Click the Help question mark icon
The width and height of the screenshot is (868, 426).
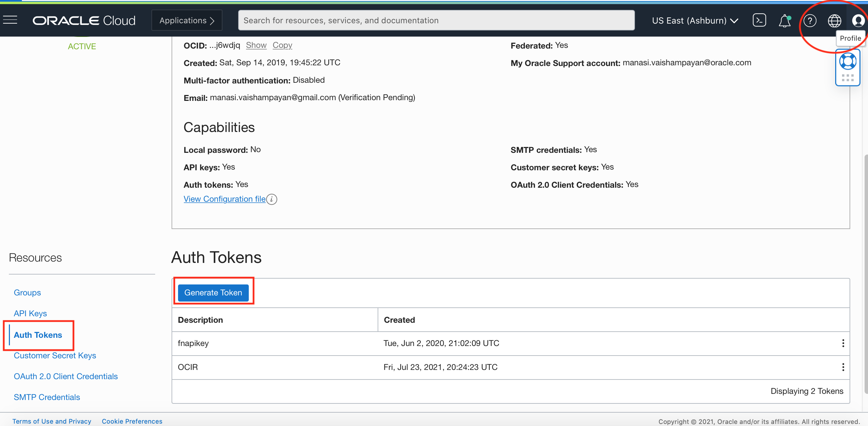810,21
